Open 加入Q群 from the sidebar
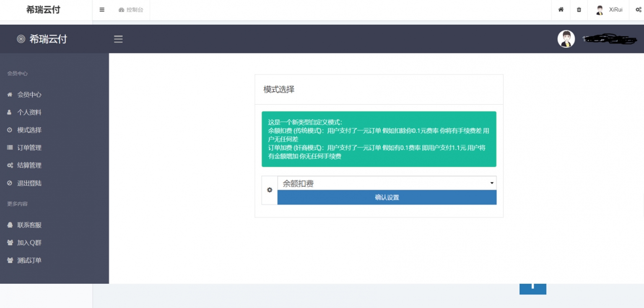 coord(29,243)
